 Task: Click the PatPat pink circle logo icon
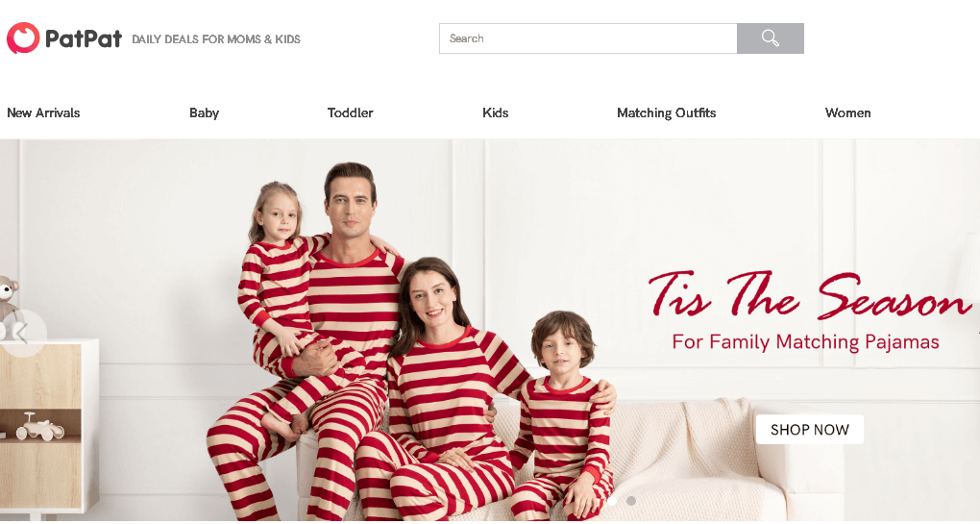pyautogui.click(x=23, y=38)
